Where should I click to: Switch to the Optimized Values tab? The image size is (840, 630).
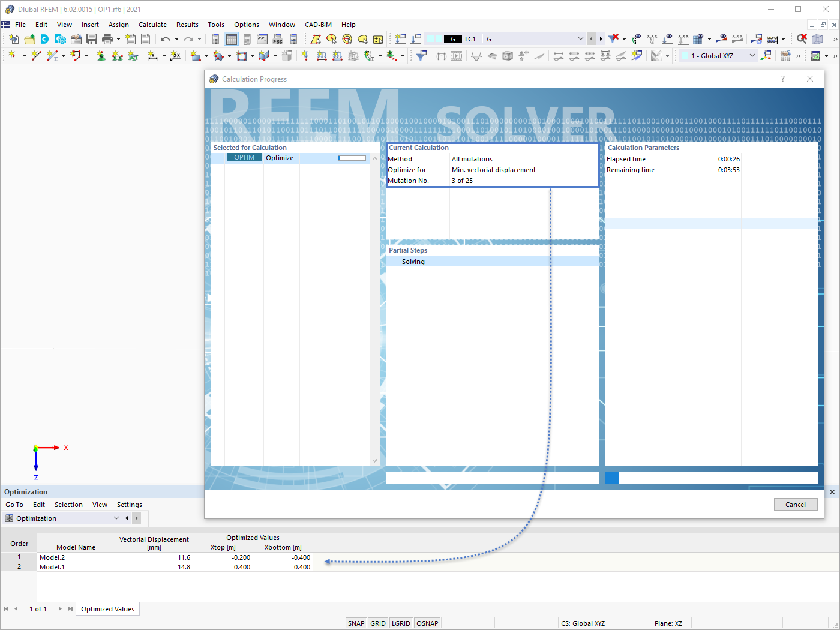[x=107, y=608]
